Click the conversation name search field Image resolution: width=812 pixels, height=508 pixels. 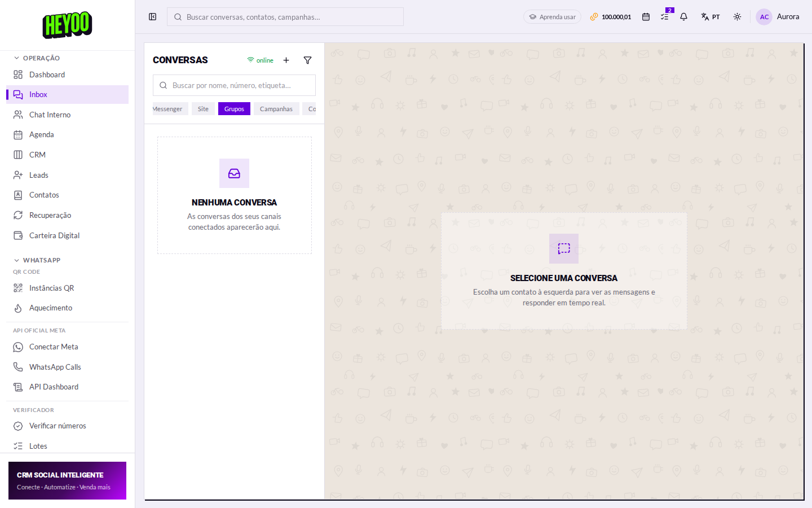pyautogui.click(x=234, y=85)
